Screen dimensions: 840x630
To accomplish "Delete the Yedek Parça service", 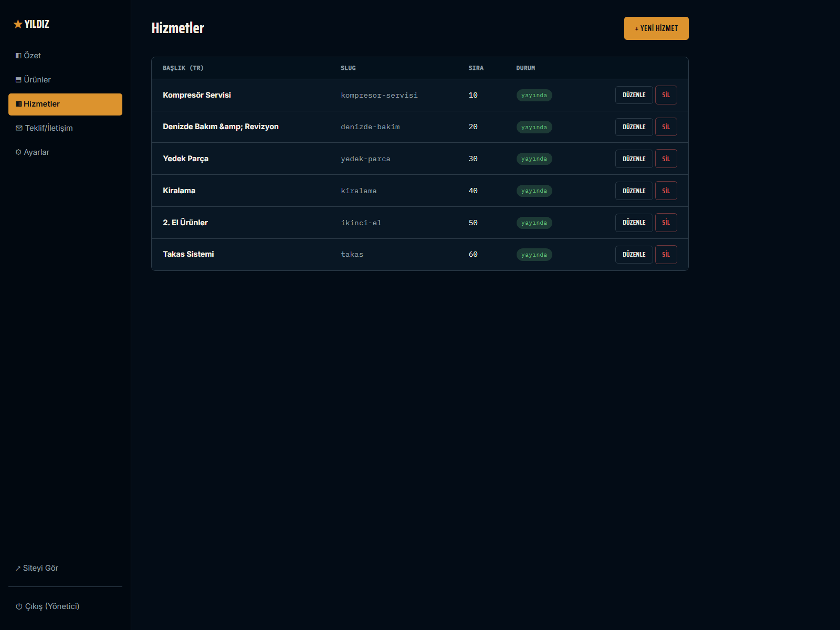I will [x=666, y=159].
